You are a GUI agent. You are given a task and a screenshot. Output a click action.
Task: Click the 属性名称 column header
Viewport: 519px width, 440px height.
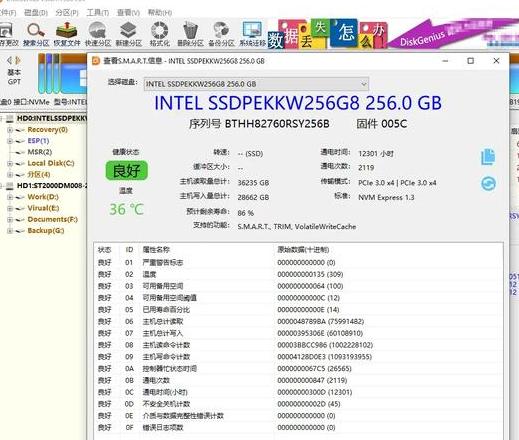[x=156, y=250]
